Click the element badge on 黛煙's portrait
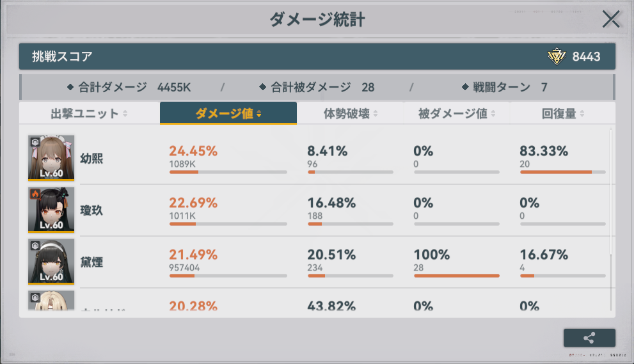 [35, 245]
